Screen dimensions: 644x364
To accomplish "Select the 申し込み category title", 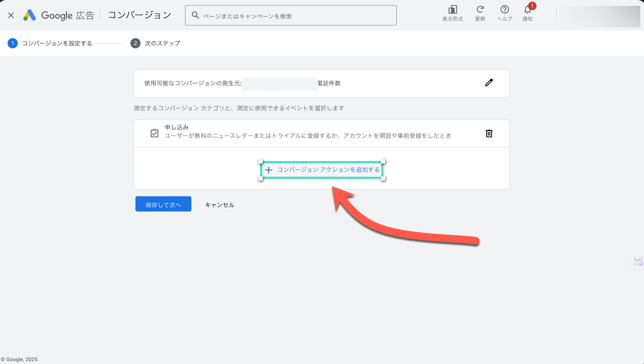I will click(x=177, y=127).
